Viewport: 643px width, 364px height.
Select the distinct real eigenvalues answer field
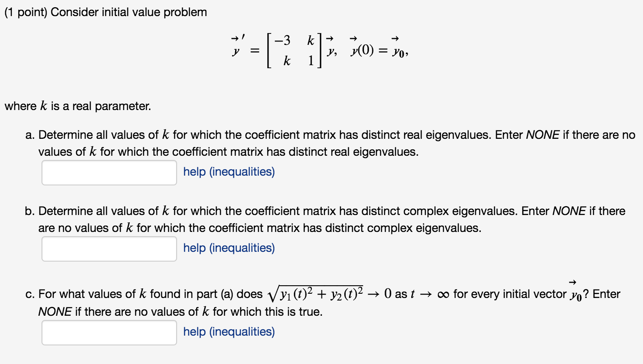click(x=108, y=172)
